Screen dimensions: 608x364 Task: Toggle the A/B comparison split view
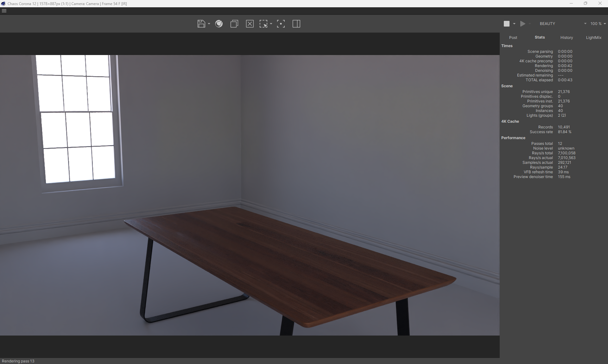(x=296, y=24)
